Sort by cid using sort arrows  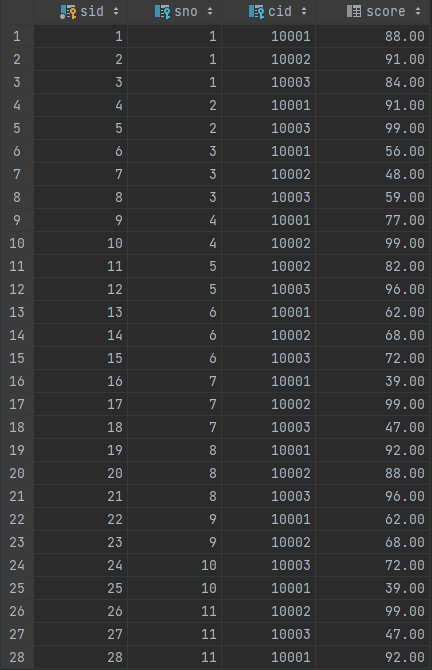point(304,12)
